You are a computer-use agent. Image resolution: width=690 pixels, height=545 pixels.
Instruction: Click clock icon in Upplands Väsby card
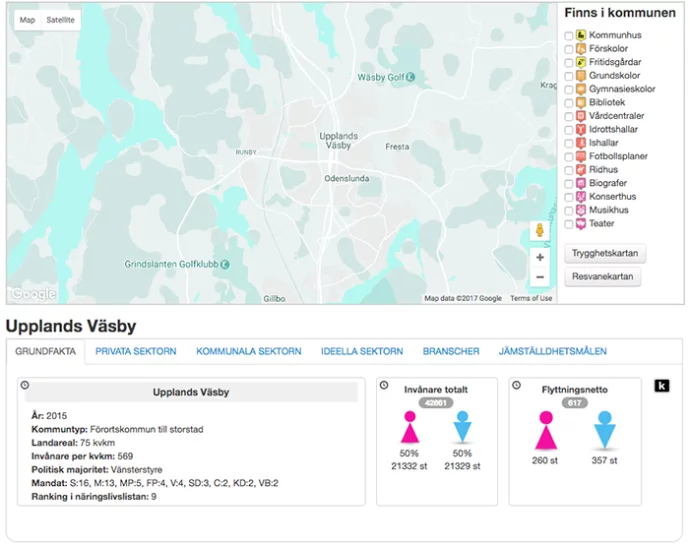coord(25,385)
